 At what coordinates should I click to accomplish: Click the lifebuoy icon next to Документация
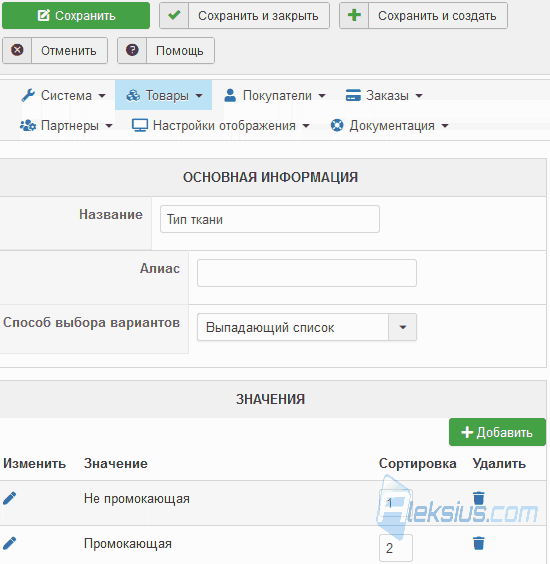click(x=337, y=125)
